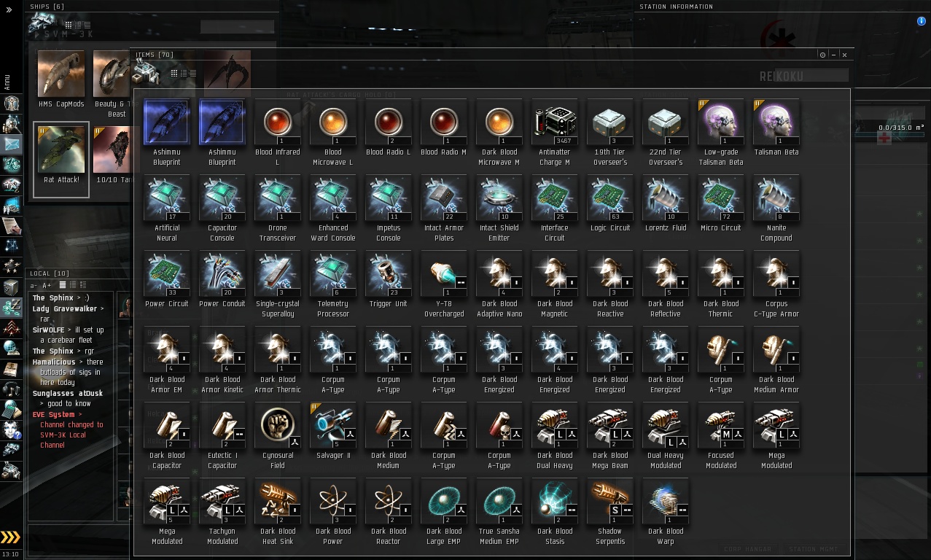Open the Character Sheet icon in Neocom
Image resolution: width=931 pixels, height=560 pixels.
11,103
